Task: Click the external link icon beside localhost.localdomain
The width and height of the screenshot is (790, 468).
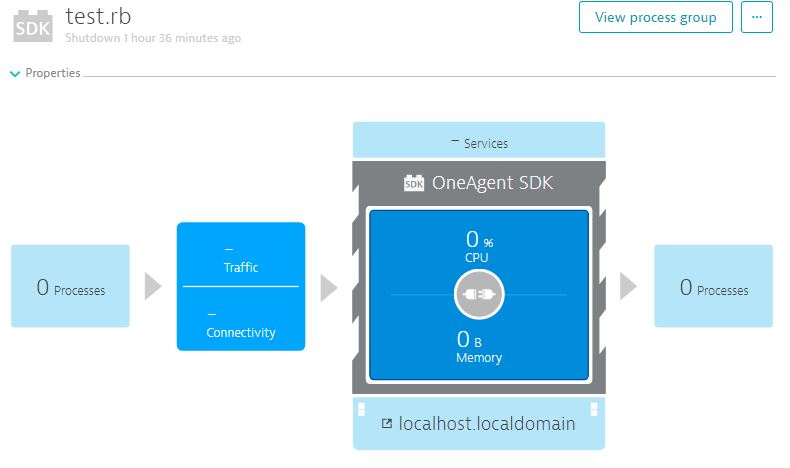Action: click(387, 424)
